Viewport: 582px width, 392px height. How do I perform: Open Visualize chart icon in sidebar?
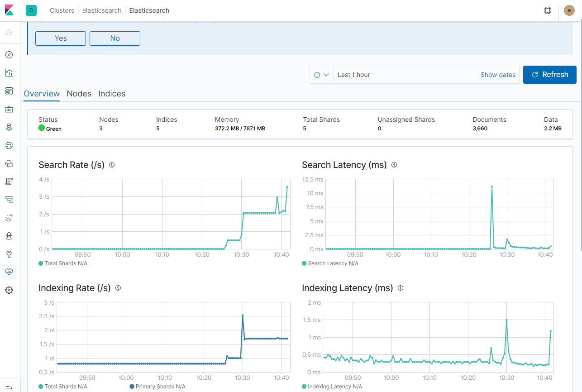(x=9, y=73)
